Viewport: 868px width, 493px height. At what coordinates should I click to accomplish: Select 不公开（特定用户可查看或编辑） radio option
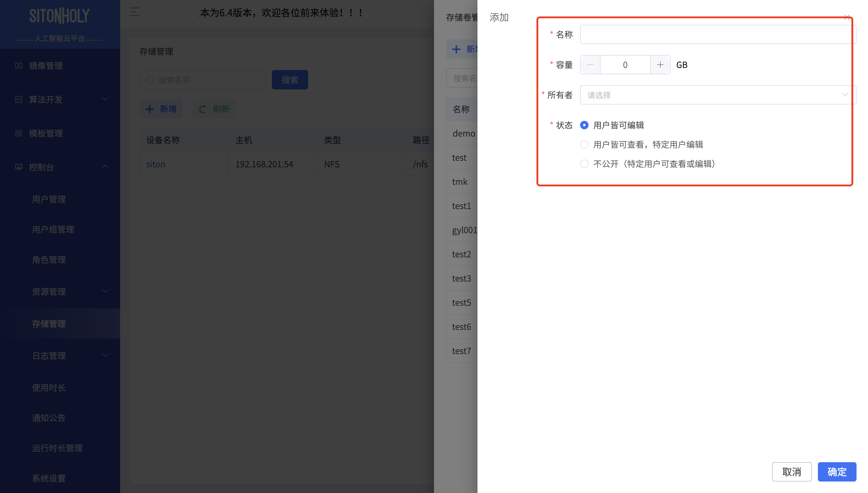(584, 164)
